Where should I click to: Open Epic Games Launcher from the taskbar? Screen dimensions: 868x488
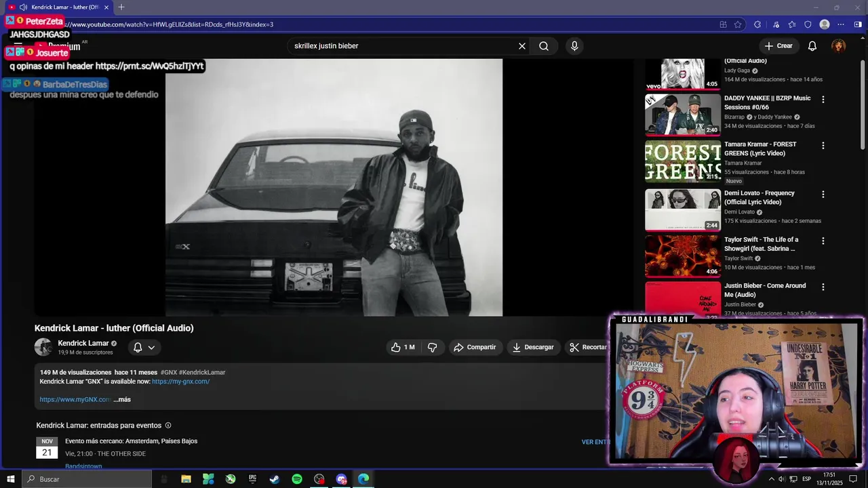(x=252, y=479)
